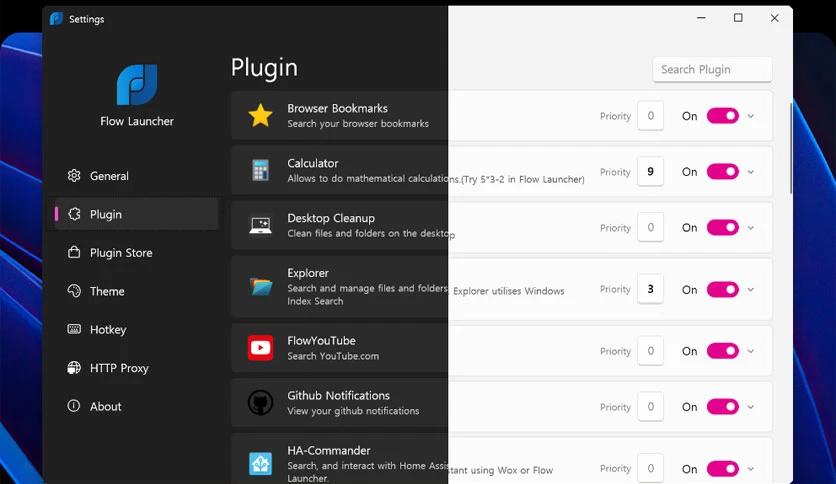Image resolution: width=836 pixels, height=484 pixels.
Task: Click the "FlowYouTube" plugin title
Action: (x=321, y=341)
